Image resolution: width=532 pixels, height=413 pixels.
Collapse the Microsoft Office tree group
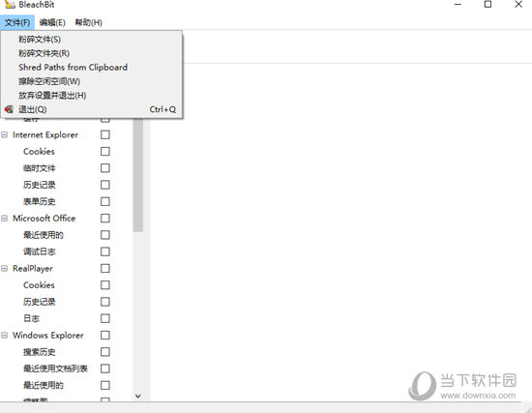click(5, 219)
